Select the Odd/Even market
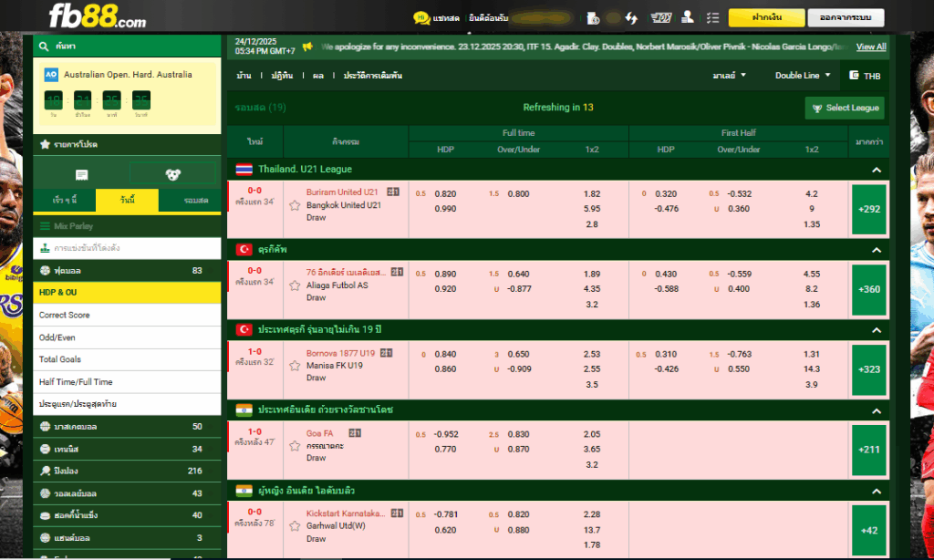Screen dimensions: 934x560 tap(127, 337)
